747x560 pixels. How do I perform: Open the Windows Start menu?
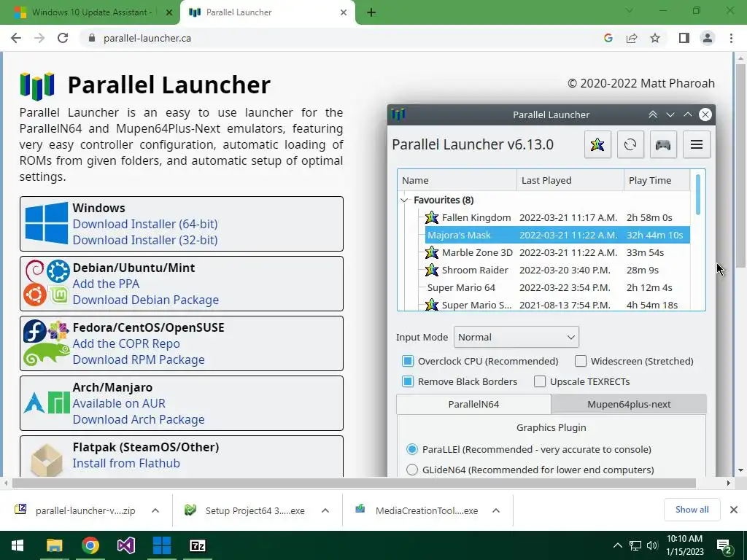[x=18, y=545]
